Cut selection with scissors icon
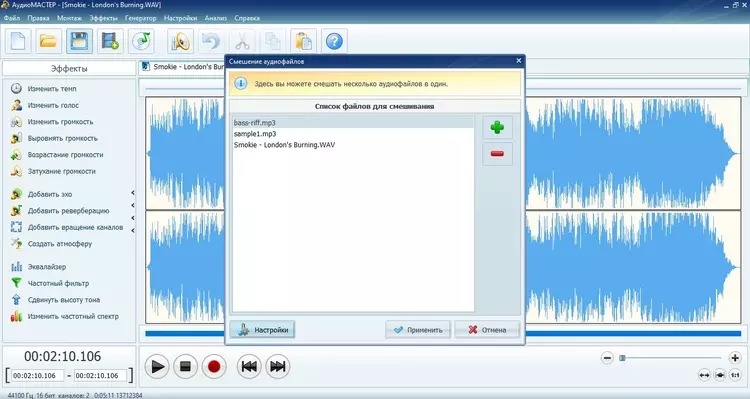This screenshot has width=750, height=399. [x=242, y=41]
